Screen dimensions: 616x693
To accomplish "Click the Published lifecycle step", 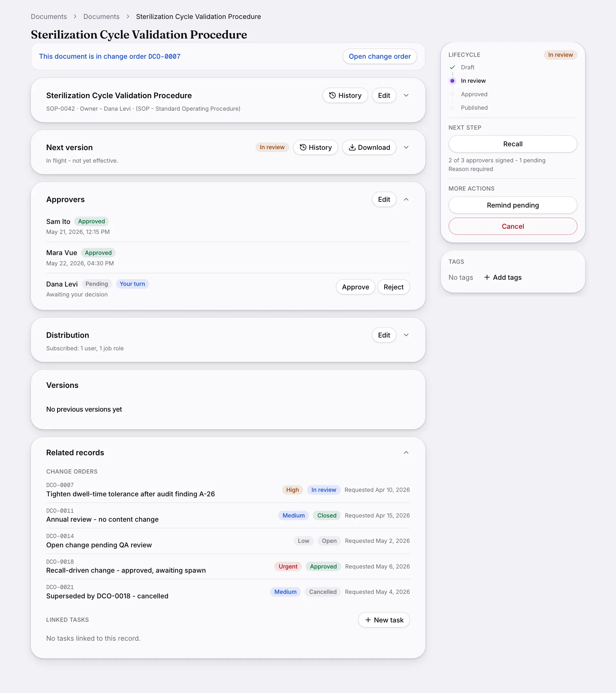I will point(474,108).
